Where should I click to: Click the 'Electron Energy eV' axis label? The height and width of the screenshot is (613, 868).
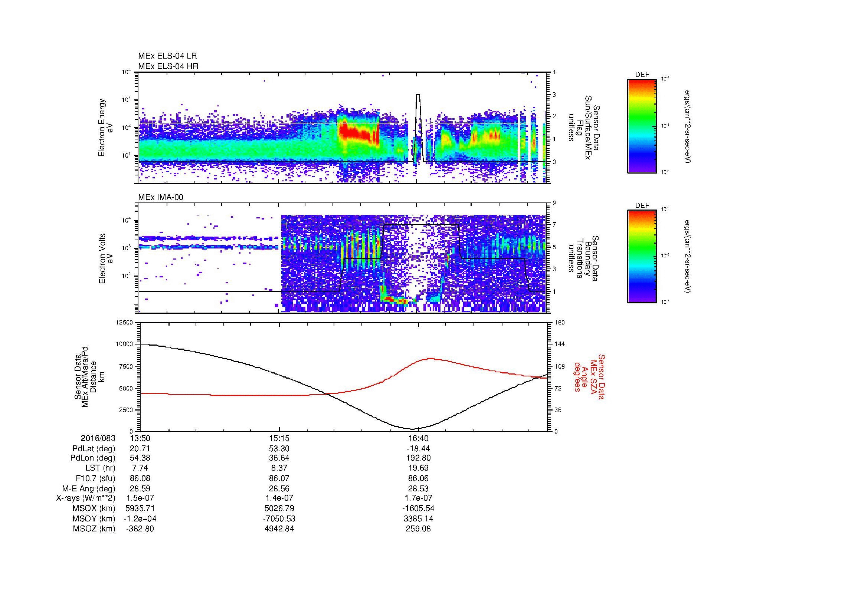(105, 128)
